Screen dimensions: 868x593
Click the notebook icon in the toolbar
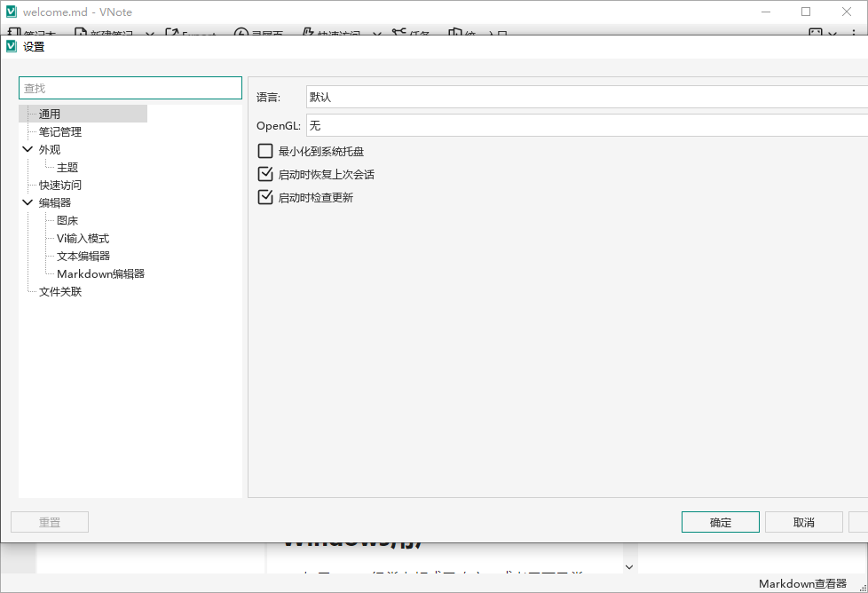13,33
